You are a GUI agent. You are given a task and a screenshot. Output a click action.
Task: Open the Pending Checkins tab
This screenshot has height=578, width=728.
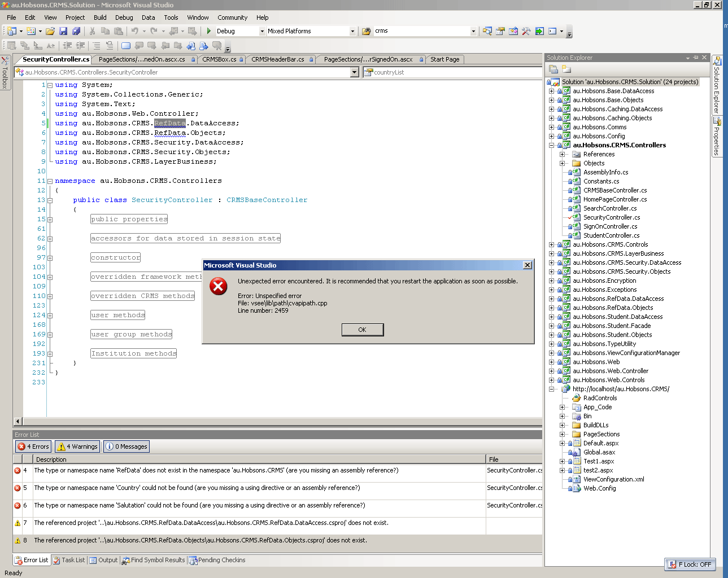click(x=217, y=560)
